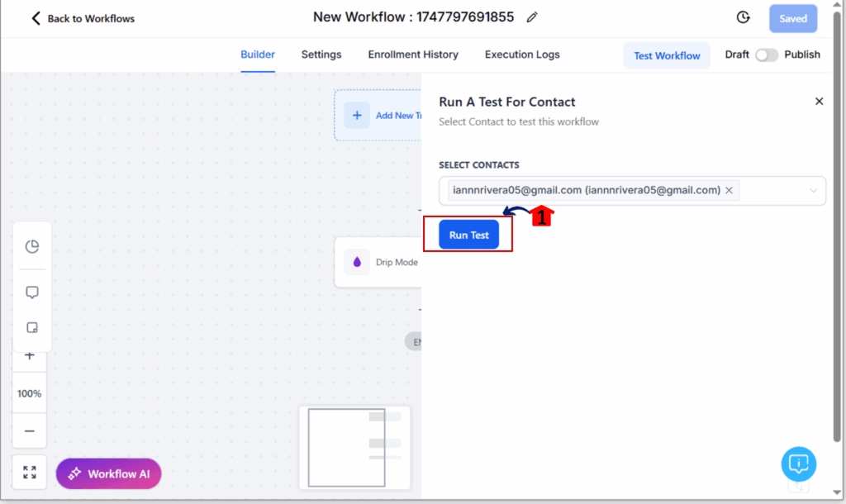The width and height of the screenshot is (846, 504).
Task: Launch Workflow AI assistant
Action: 108,473
